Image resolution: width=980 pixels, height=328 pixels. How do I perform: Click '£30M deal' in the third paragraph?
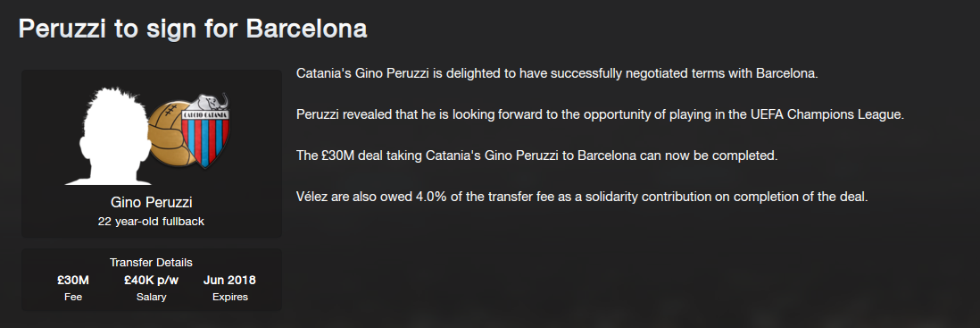coord(347,156)
